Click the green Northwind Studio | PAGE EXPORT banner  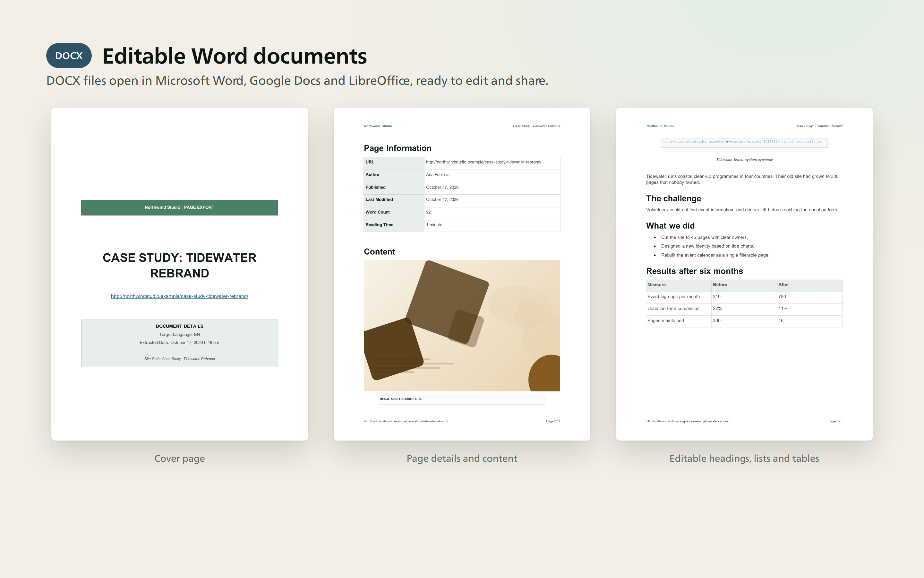coord(179,207)
